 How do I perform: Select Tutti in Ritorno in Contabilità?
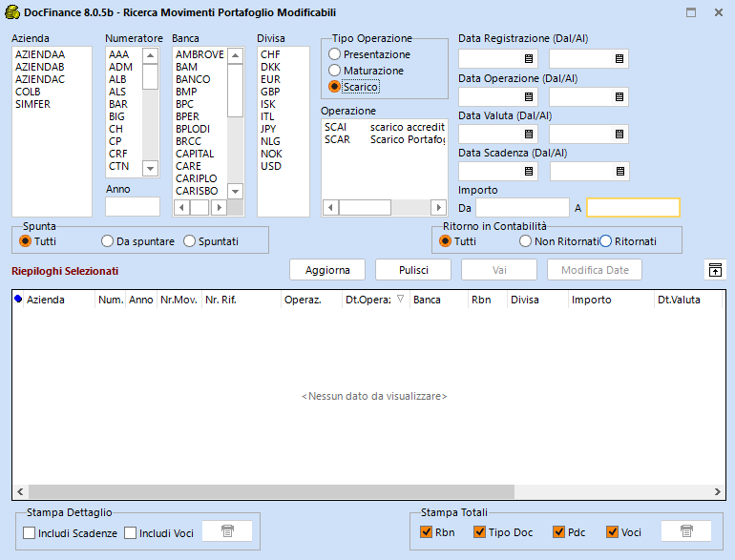click(445, 241)
